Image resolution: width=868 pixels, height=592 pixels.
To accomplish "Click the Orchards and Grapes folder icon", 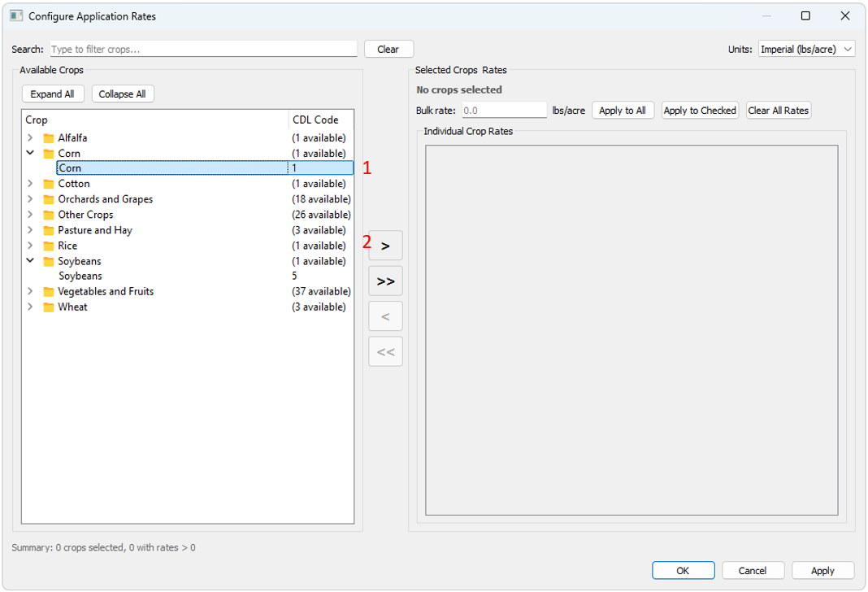I will click(49, 199).
